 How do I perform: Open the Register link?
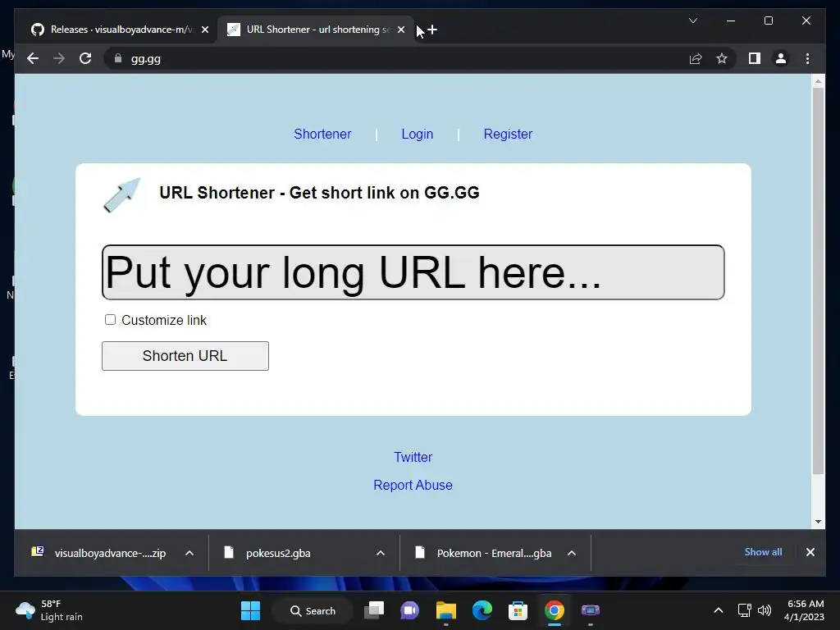[x=508, y=134]
